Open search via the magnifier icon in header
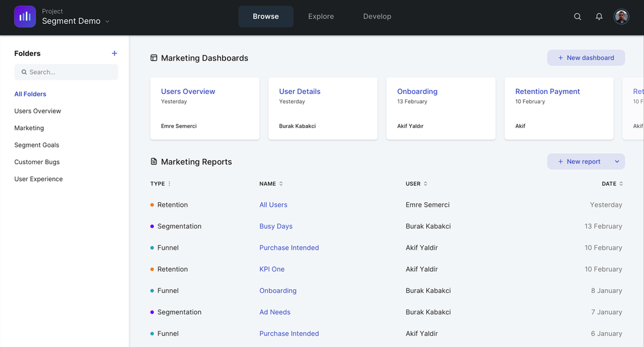The width and height of the screenshot is (644, 347). [578, 17]
